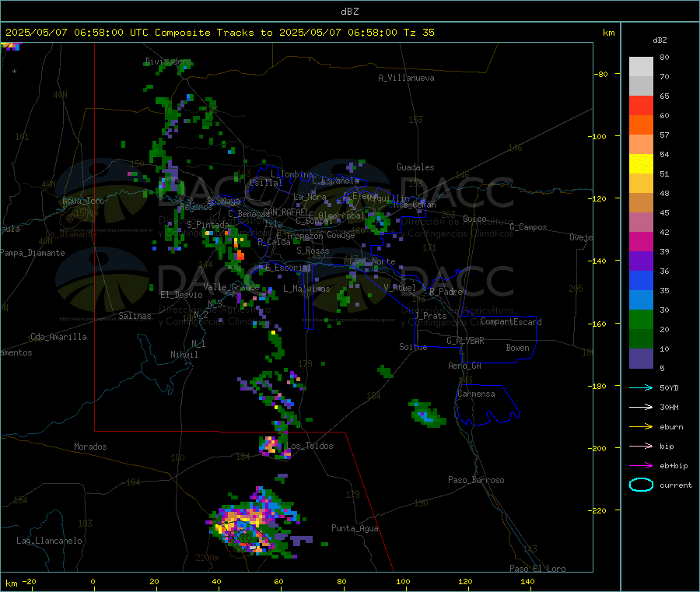
Task: Select the red 60-65 dBZ legend swatch
Action: (641, 105)
